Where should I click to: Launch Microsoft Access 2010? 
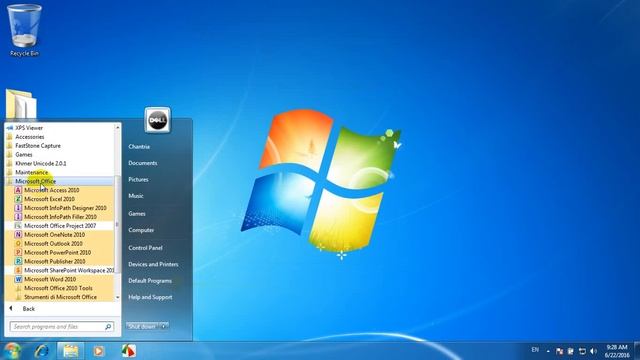point(60,190)
